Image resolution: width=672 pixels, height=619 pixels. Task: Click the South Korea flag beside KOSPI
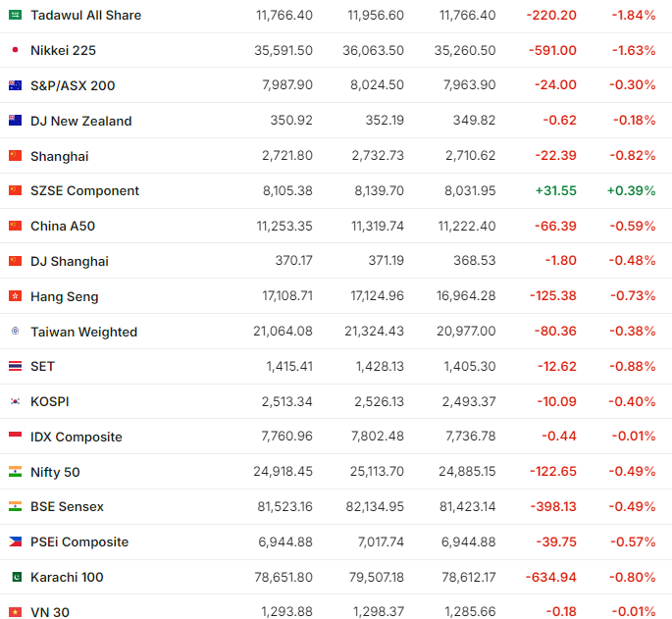[15, 401]
